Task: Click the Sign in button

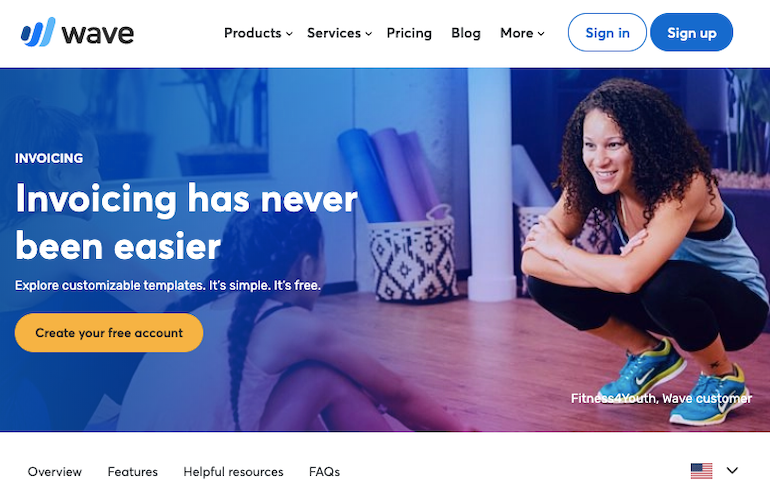Action: (x=607, y=32)
